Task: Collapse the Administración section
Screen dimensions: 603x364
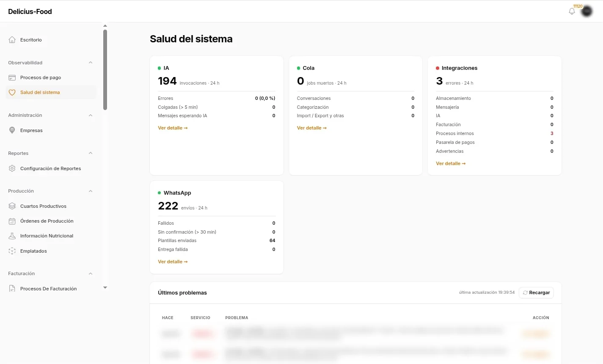Action: (91, 115)
